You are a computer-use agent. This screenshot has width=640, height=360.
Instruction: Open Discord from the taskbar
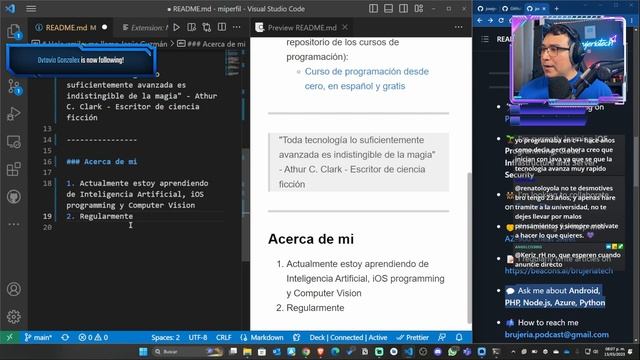click(438, 351)
